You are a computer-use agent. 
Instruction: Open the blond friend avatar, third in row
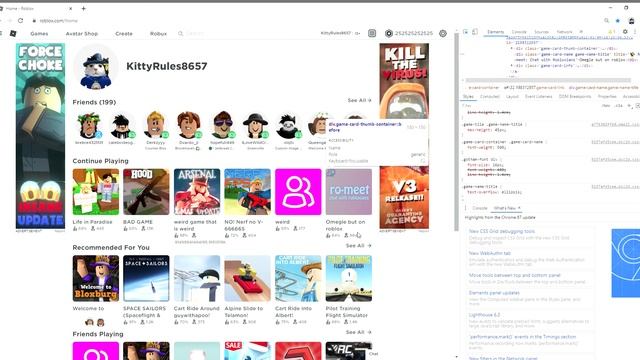[x=156, y=125]
